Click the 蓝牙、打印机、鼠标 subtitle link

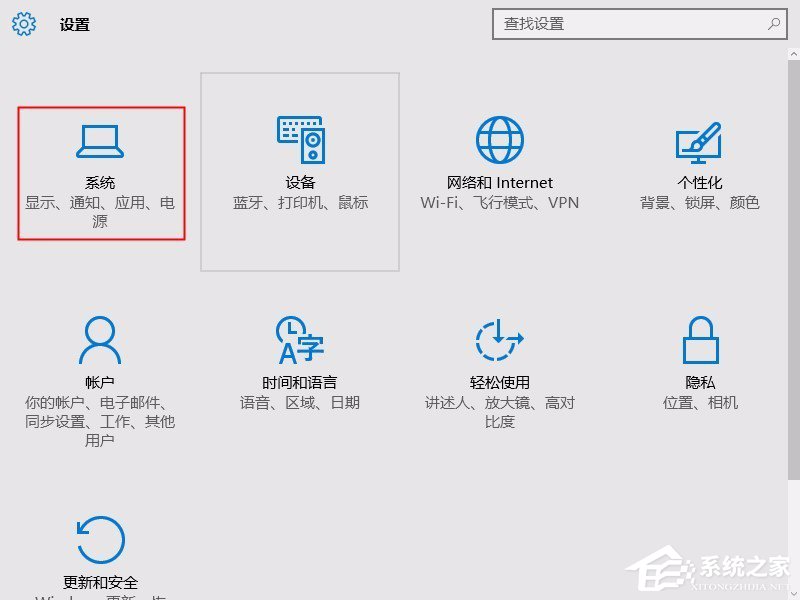pyautogui.click(x=300, y=203)
